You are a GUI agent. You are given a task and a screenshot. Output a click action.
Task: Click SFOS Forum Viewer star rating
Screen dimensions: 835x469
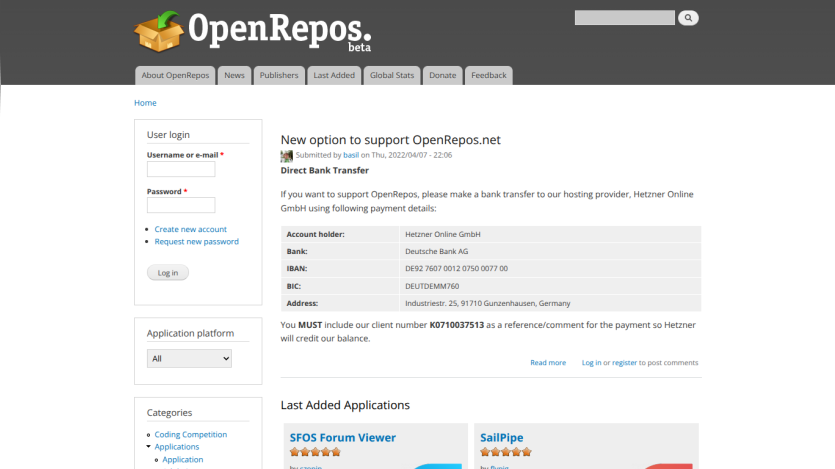click(x=315, y=452)
